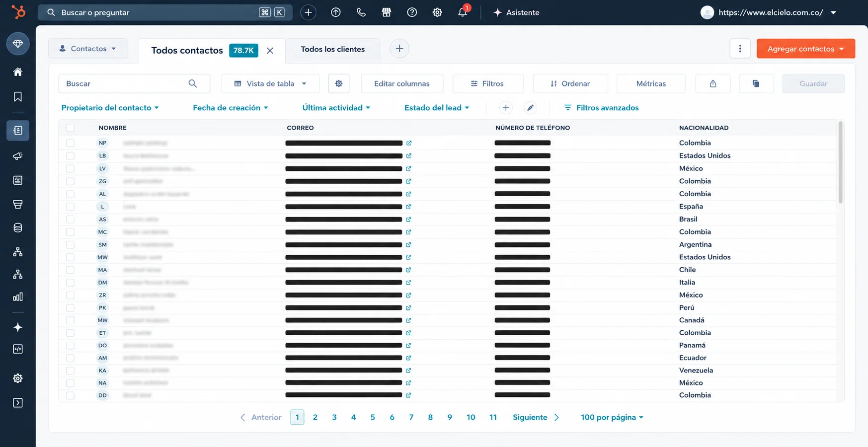Viewport: 868px width, 447px height.
Task: Open the Vista de tabla dropdown
Action: pos(270,83)
